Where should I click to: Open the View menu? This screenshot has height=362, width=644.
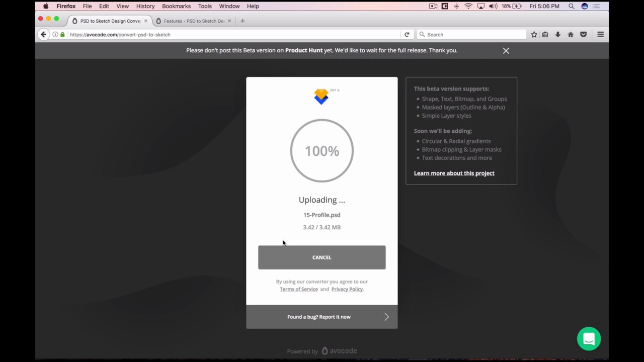[123, 6]
